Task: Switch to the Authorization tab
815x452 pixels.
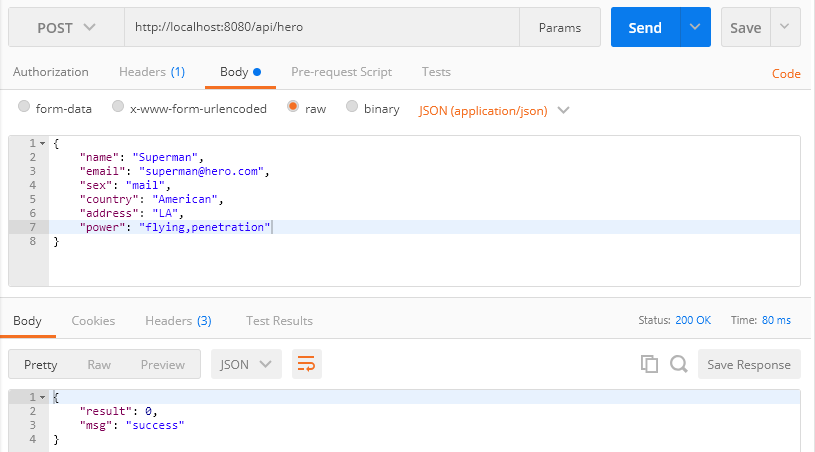Action: [x=50, y=72]
